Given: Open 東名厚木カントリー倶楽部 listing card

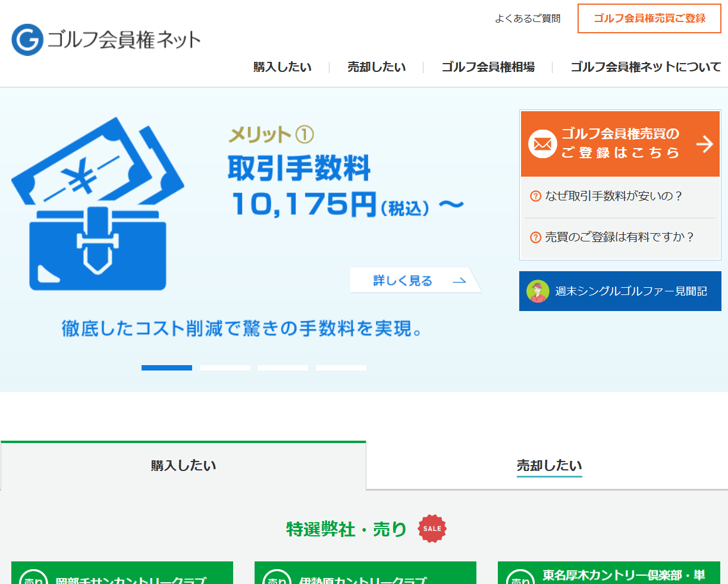Looking at the screenshot, I should point(609,573).
